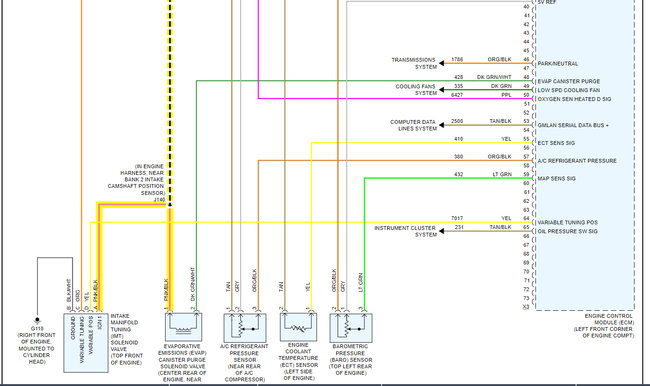Click circuit number 231

459,228
